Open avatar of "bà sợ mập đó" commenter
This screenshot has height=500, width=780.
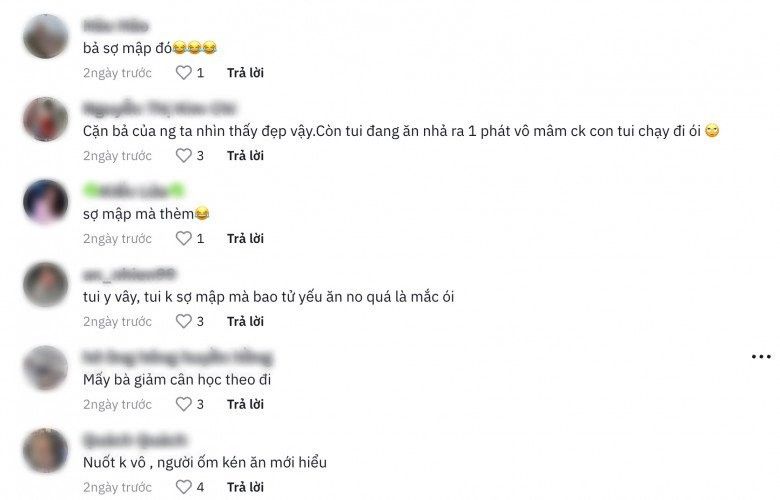45,36
